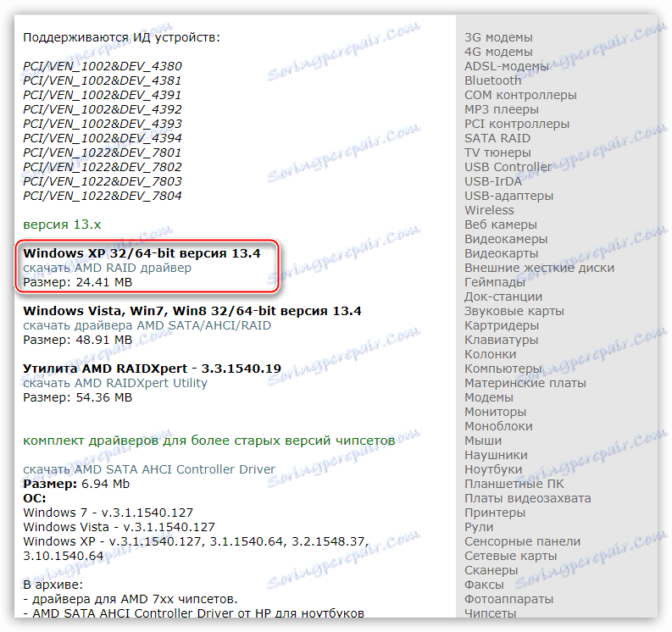Select 'Геймпады' in the category list
The image size is (672, 632).
click(495, 282)
